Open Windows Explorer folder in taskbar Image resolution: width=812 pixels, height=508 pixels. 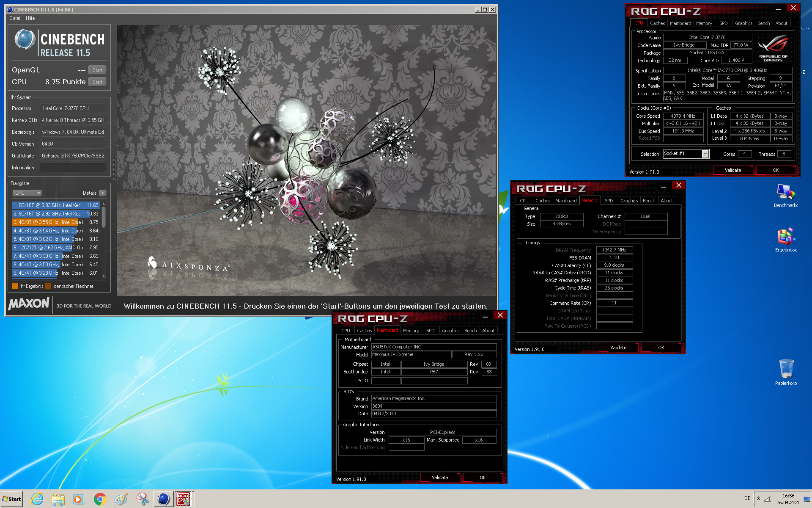pyautogui.click(x=58, y=499)
